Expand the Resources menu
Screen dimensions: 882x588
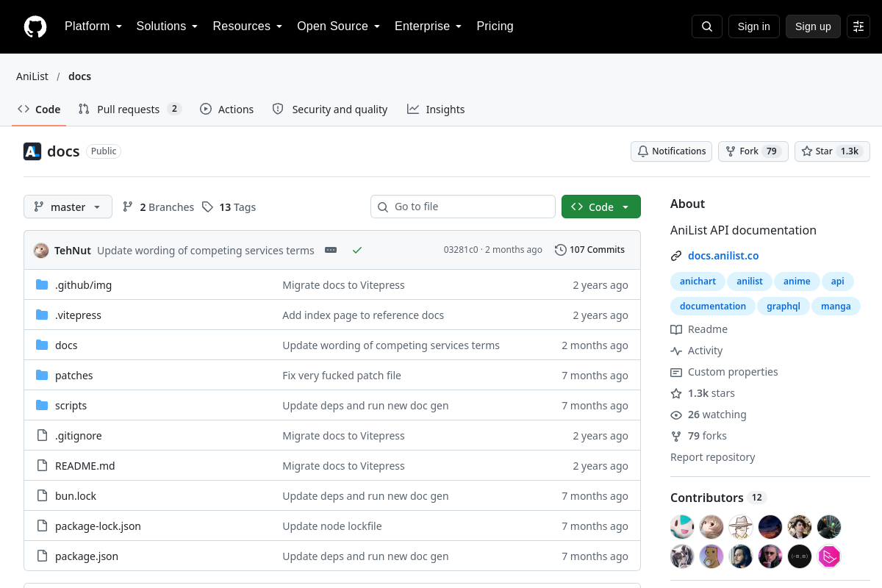coord(248,26)
